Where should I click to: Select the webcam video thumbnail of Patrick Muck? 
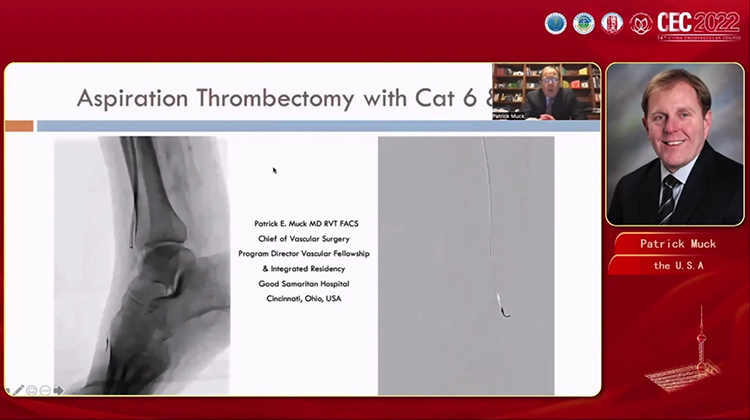[546, 91]
